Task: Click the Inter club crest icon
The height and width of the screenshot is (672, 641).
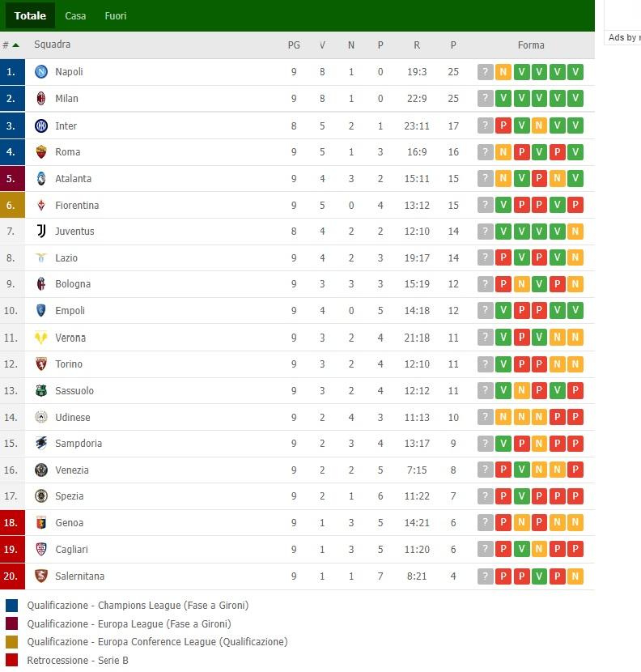Action: click(41, 125)
